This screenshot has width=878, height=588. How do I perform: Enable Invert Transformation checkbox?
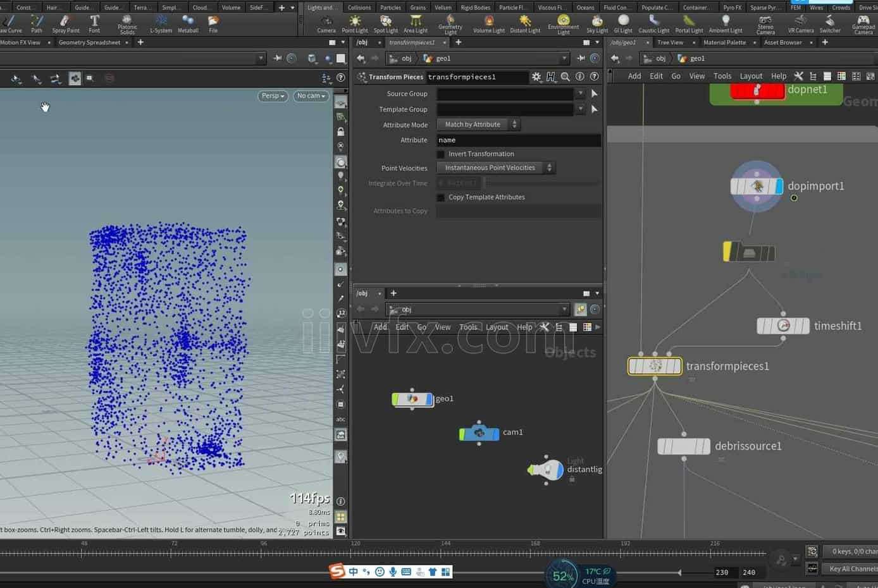(x=441, y=154)
